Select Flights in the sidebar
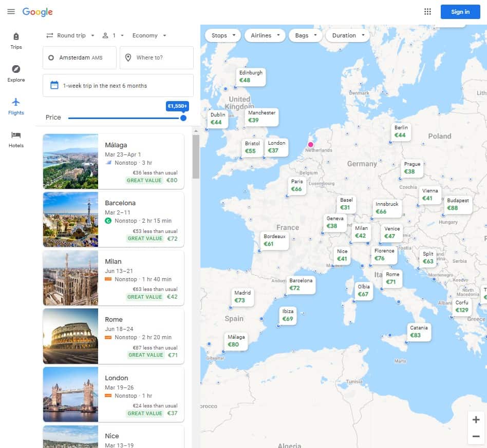487x448 pixels. 16,107
